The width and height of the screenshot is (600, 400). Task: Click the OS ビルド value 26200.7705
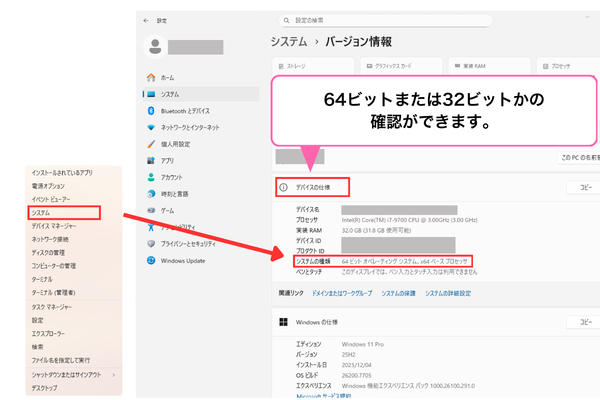click(356, 376)
